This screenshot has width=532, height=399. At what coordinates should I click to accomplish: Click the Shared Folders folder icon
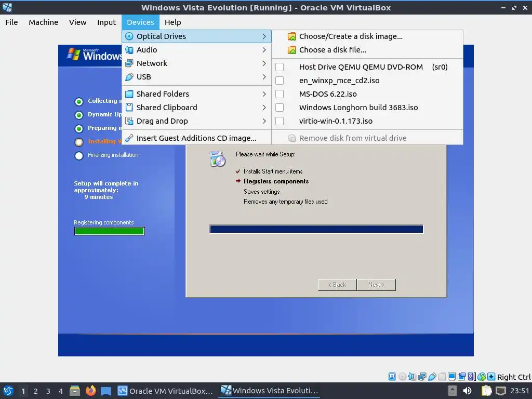coord(129,94)
